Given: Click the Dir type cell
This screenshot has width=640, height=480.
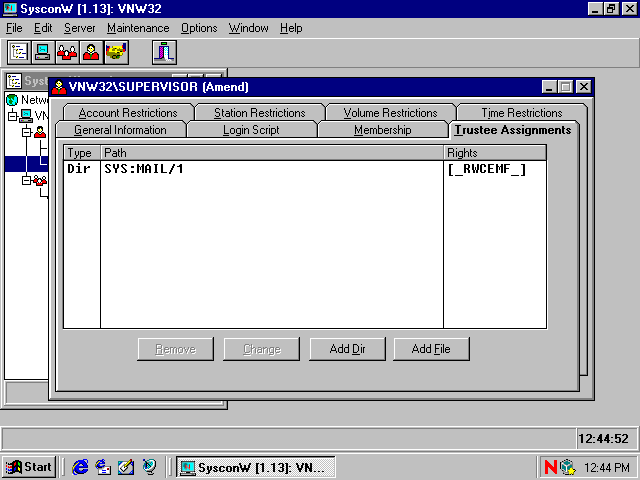Looking at the screenshot, I should (x=79, y=169).
